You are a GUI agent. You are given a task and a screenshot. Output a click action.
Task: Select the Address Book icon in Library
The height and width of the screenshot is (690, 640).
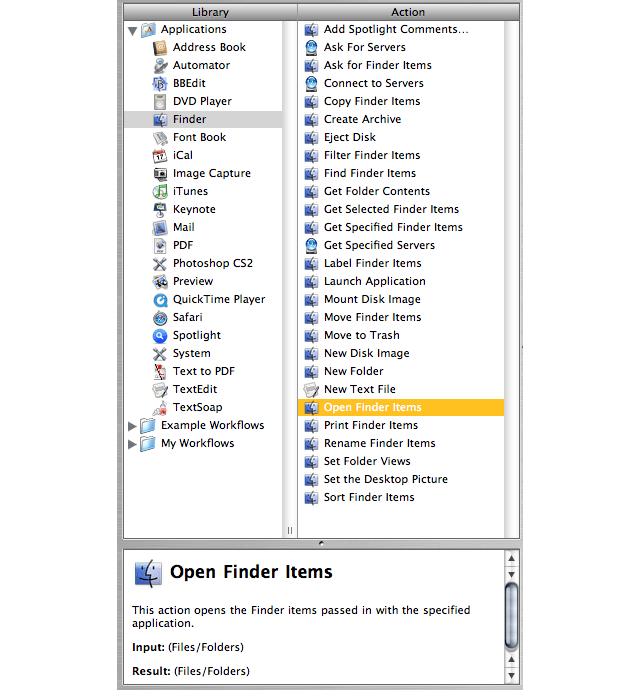(x=160, y=48)
